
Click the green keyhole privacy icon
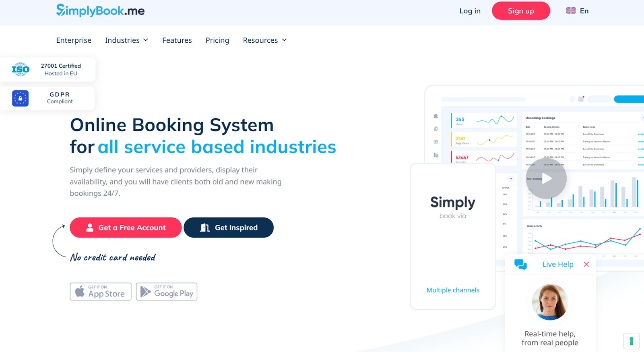click(x=631, y=341)
